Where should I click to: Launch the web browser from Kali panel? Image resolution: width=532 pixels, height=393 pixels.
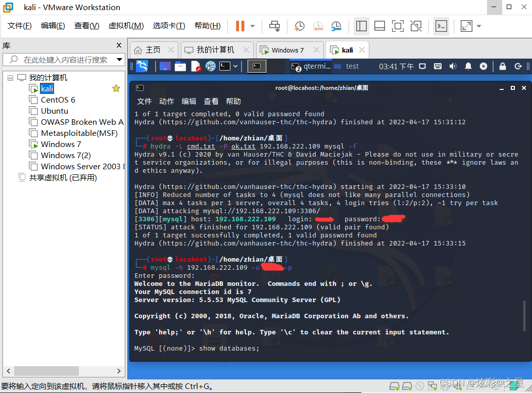click(x=210, y=66)
